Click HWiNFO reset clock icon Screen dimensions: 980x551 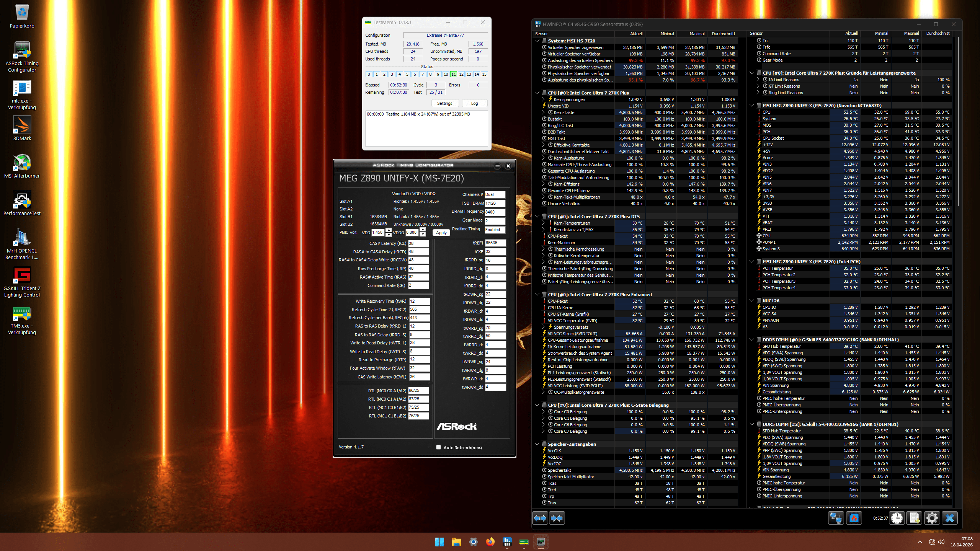click(x=897, y=518)
